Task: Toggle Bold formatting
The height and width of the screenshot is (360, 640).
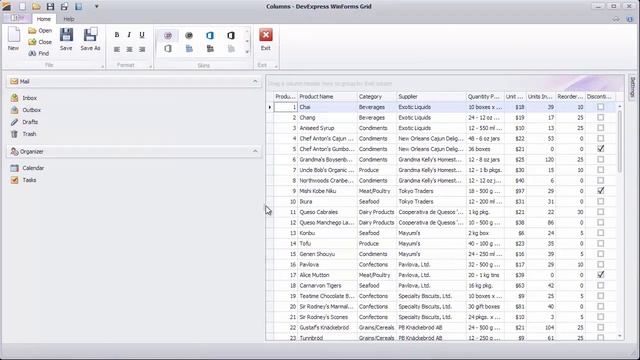Action: point(117,35)
